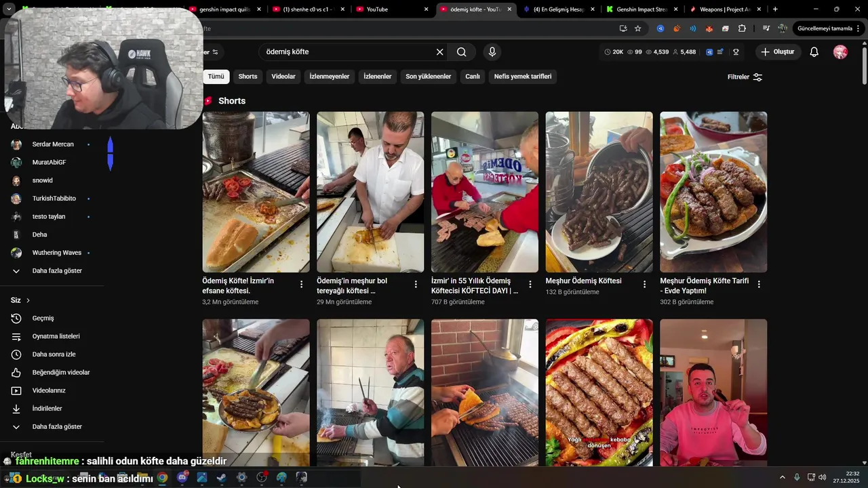Open the Meşhur Ödemiş Köftesi short thumbnail
The image size is (868, 488).
[599, 192]
